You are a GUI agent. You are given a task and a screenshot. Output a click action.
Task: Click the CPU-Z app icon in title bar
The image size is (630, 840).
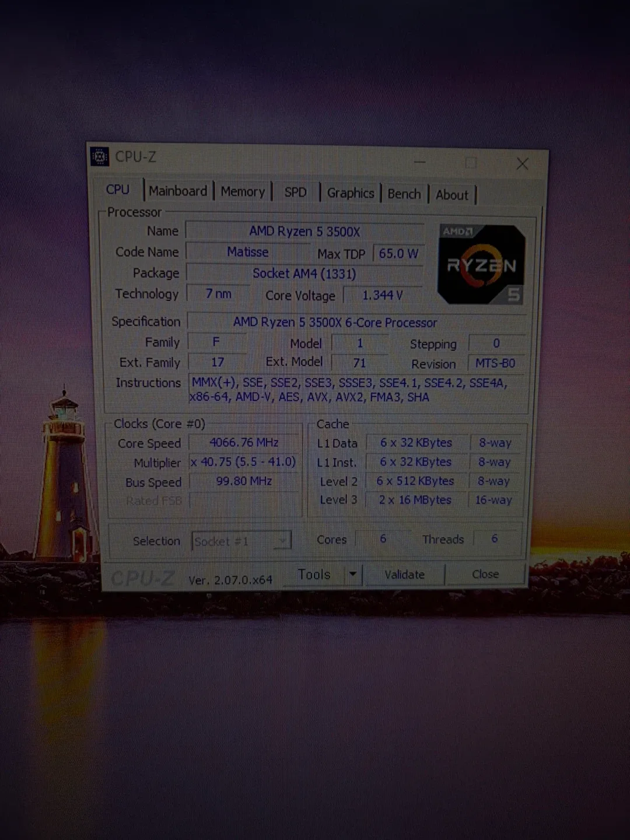click(100, 156)
